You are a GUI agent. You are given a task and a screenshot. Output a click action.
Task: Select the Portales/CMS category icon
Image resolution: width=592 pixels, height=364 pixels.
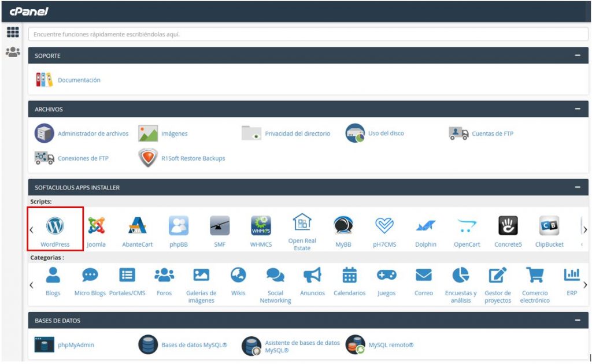pos(127,275)
